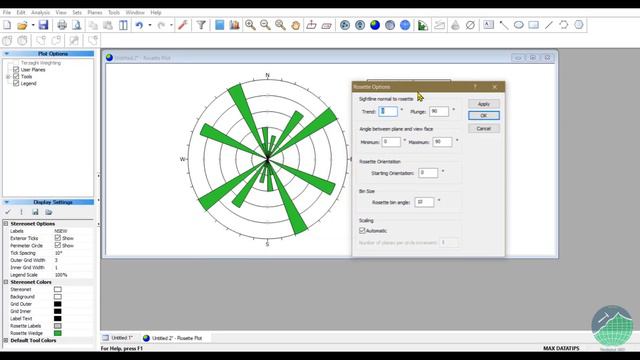Click the Undo arrow icon
The image size is (640, 360).
140,25
